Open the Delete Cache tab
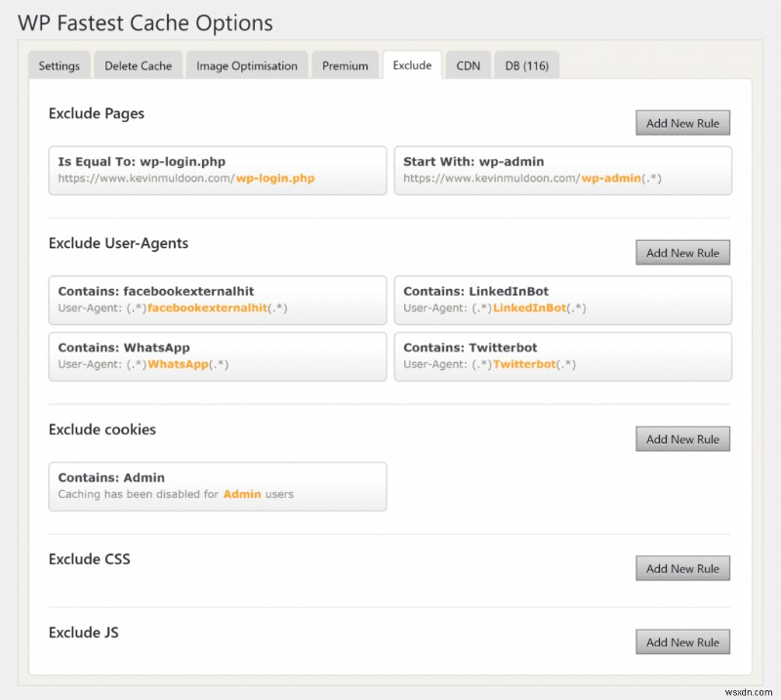781x700 pixels. coord(138,65)
